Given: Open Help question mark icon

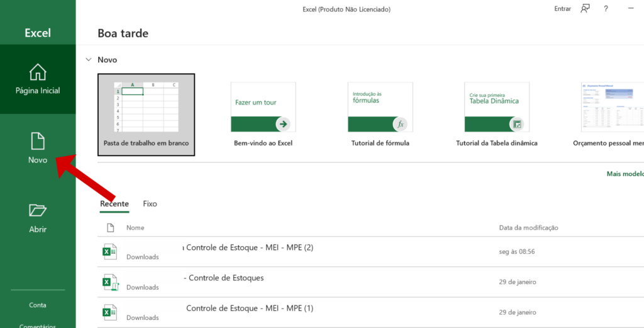Looking at the screenshot, I should click(x=606, y=9).
